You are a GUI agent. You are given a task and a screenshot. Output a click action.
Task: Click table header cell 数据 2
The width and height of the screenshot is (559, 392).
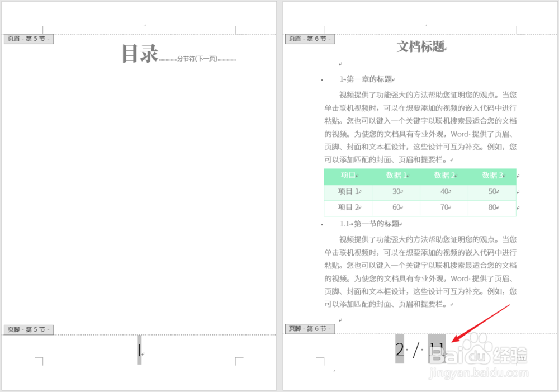click(444, 177)
